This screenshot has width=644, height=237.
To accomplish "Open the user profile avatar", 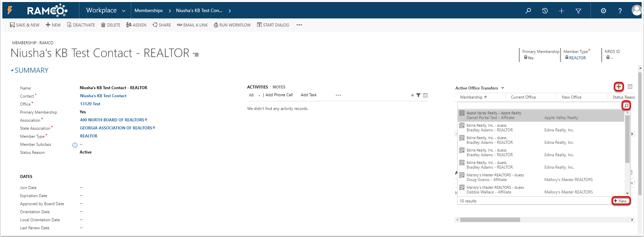I will point(636,10).
